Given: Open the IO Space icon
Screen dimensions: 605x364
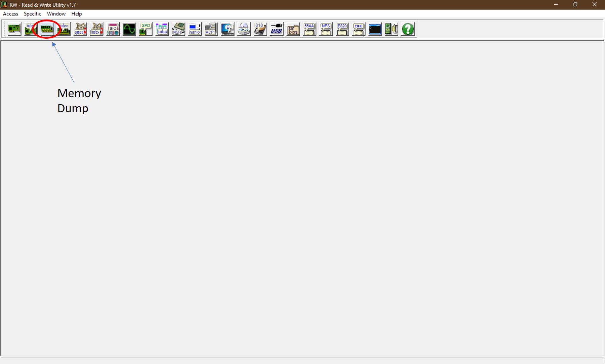Looking at the screenshot, I should point(80,29).
